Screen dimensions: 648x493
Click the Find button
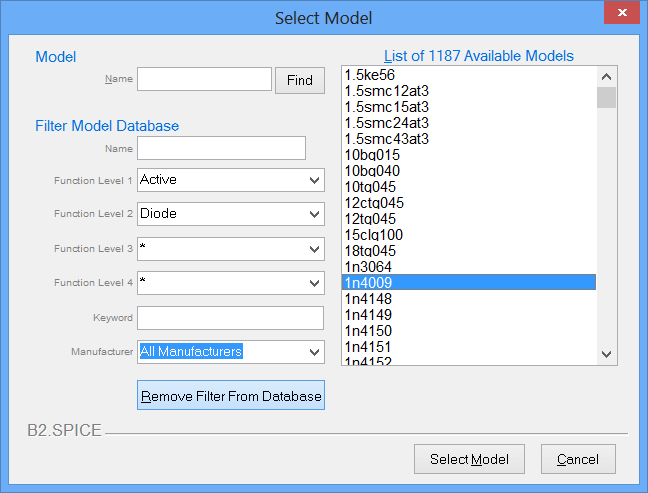[300, 80]
